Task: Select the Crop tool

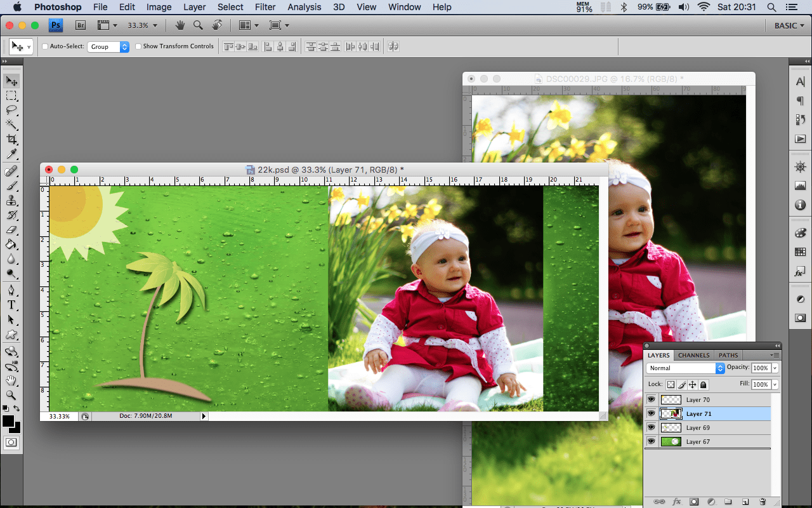Action: click(11, 139)
